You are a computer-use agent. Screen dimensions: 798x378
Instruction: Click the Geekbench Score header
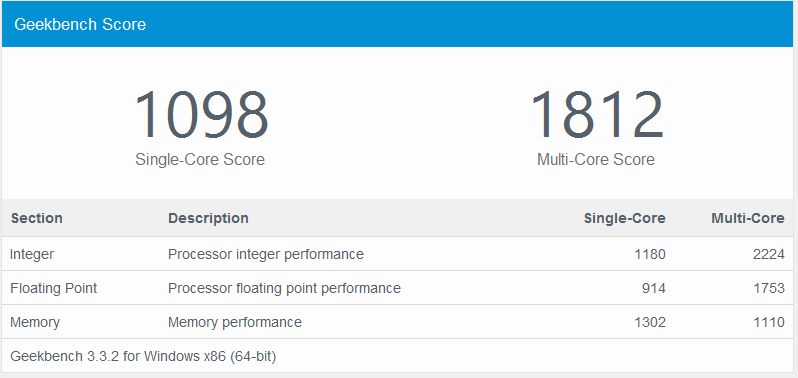click(x=80, y=24)
